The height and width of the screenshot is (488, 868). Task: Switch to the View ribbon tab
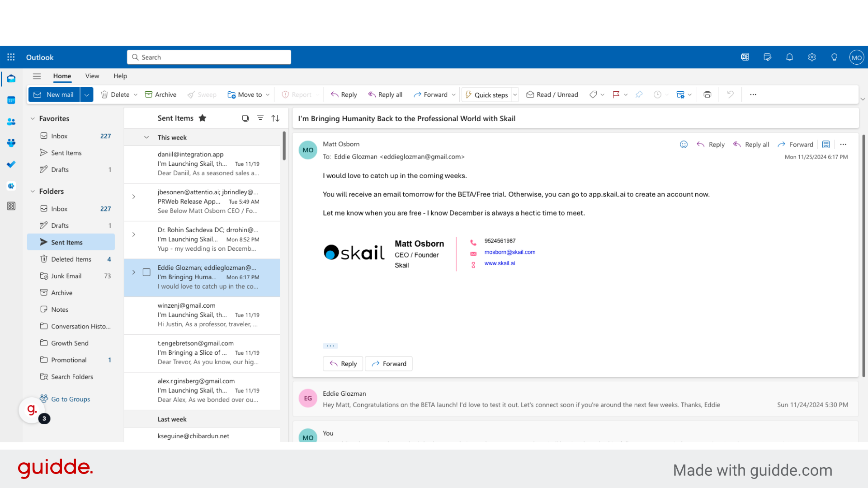point(92,76)
